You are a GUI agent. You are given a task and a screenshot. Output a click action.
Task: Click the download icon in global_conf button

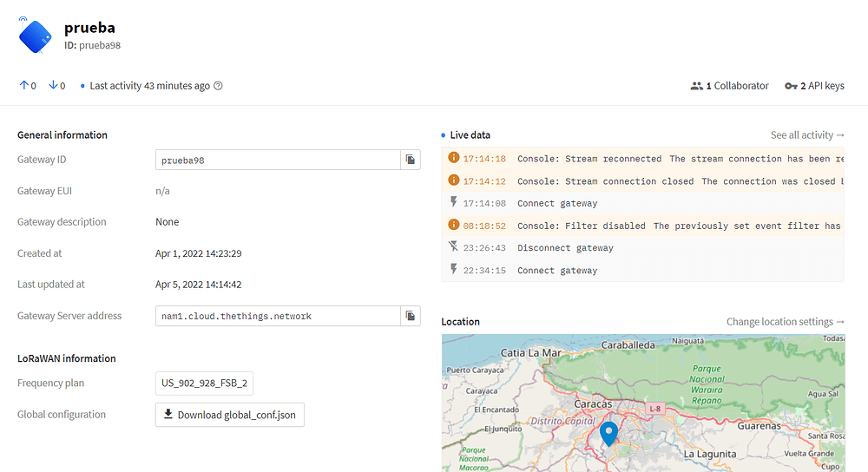168,414
